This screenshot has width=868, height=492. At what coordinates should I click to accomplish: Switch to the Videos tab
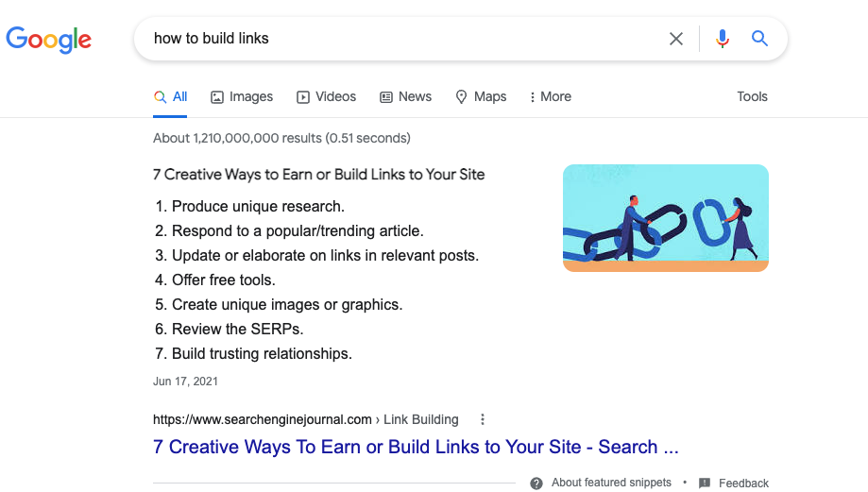327,97
